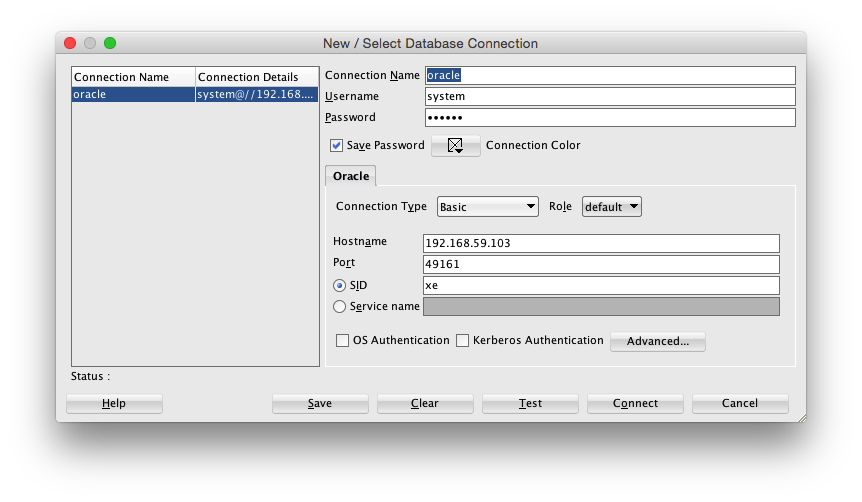Click the Advanced... button
Viewport: 862px width, 502px height.
657,342
